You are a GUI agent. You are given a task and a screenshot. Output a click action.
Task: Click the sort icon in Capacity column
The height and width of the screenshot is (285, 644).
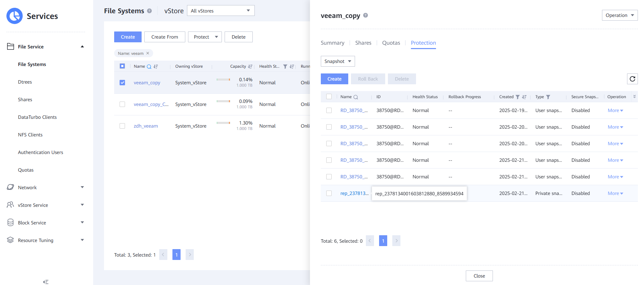(250, 67)
